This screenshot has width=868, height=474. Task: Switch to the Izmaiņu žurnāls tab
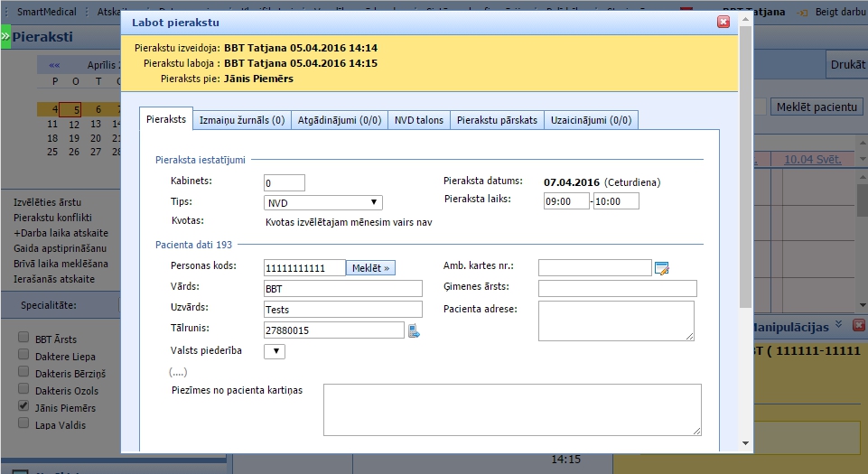241,120
